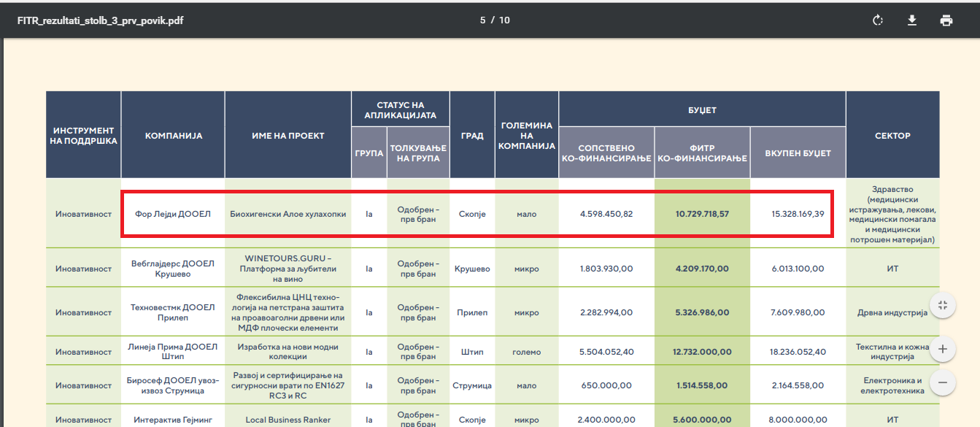Click total budget 7.609.980,00
This screenshot has width=980, height=427.
coord(798,312)
